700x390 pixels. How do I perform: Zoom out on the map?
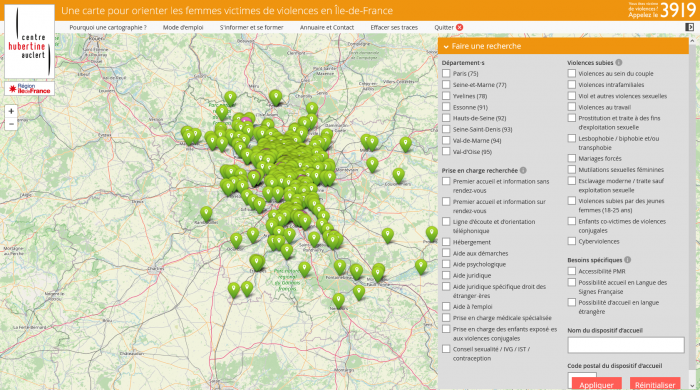tap(11, 124)
